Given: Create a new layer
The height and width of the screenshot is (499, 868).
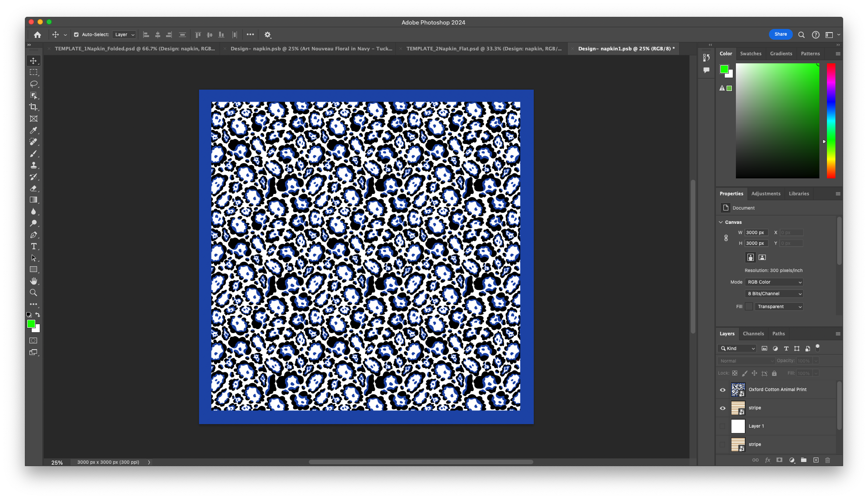Looking at the screenshot, I should pos(816,460).
